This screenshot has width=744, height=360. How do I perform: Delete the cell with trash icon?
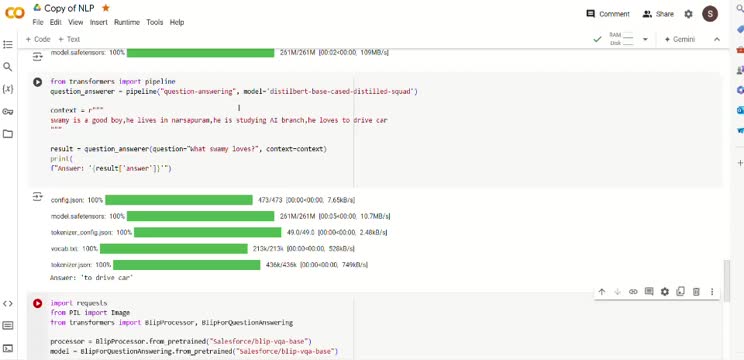[696, 292]
